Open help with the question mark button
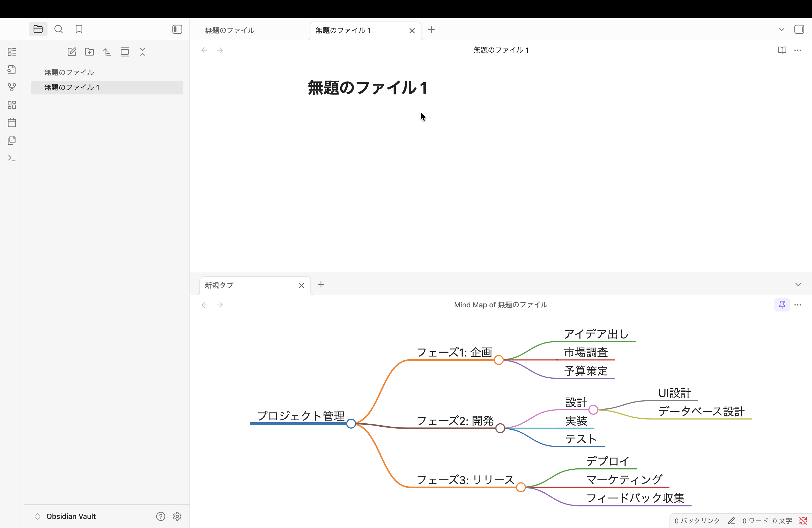 coord(160,516)
